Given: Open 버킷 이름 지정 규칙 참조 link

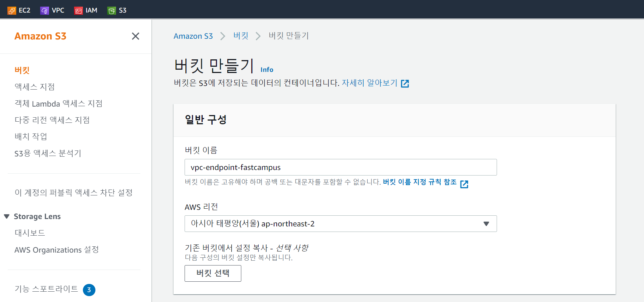Looking at the screenshot, I should 420,182.
